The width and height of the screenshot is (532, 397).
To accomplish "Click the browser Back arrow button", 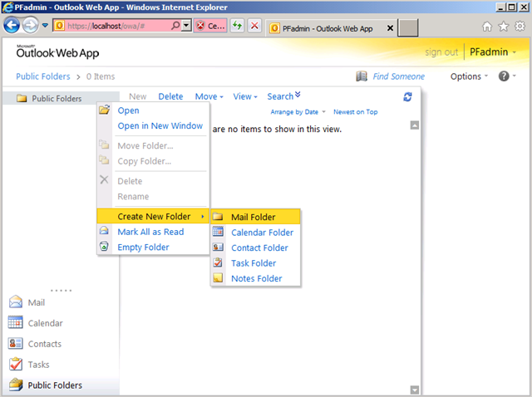I will (12, 26).
